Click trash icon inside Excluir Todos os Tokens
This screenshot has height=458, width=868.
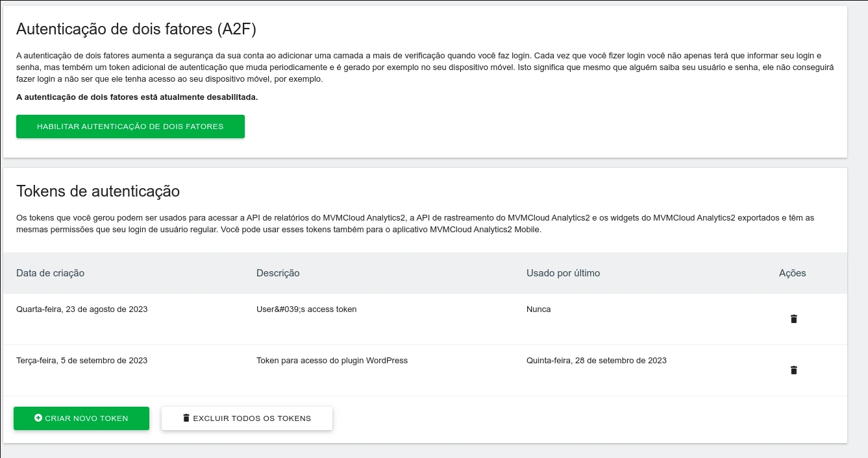[x=186, y=418]
